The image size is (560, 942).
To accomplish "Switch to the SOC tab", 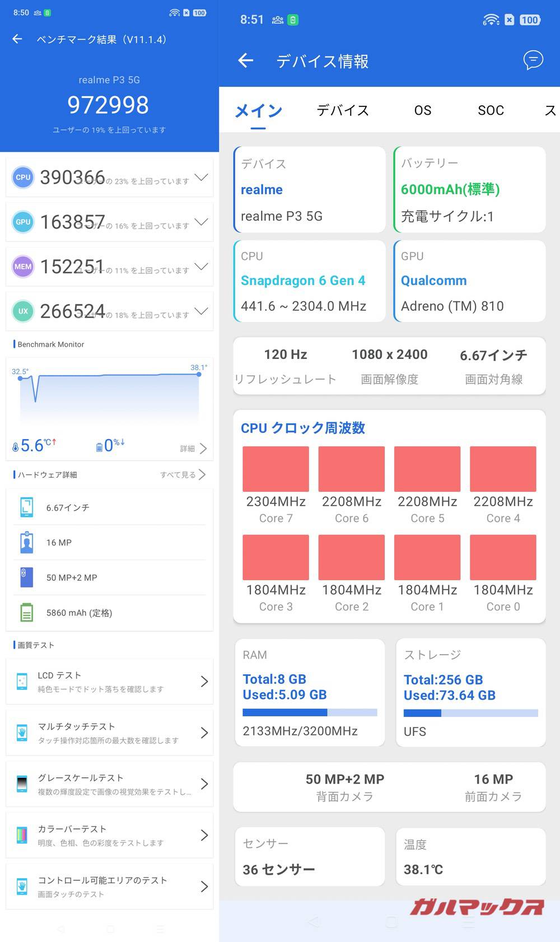I will point(491,110).
